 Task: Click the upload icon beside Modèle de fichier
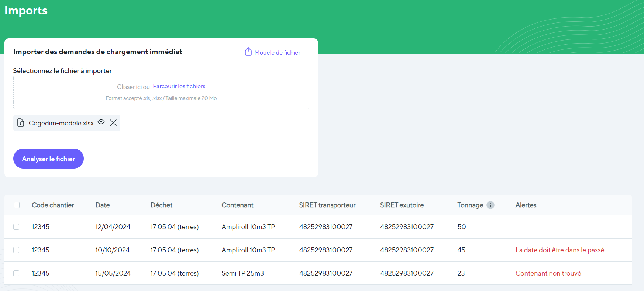coord(248,52)
